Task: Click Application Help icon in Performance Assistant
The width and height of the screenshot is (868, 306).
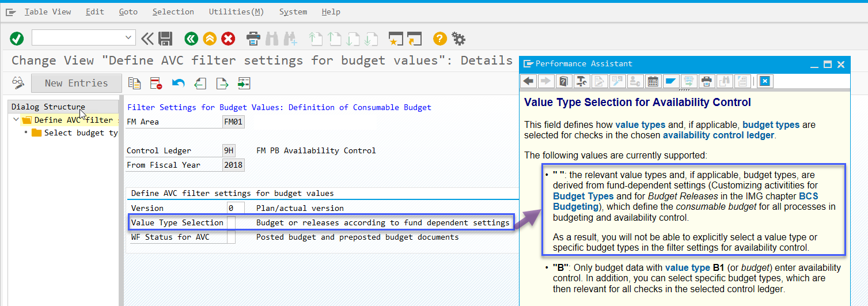Action: 564,81
